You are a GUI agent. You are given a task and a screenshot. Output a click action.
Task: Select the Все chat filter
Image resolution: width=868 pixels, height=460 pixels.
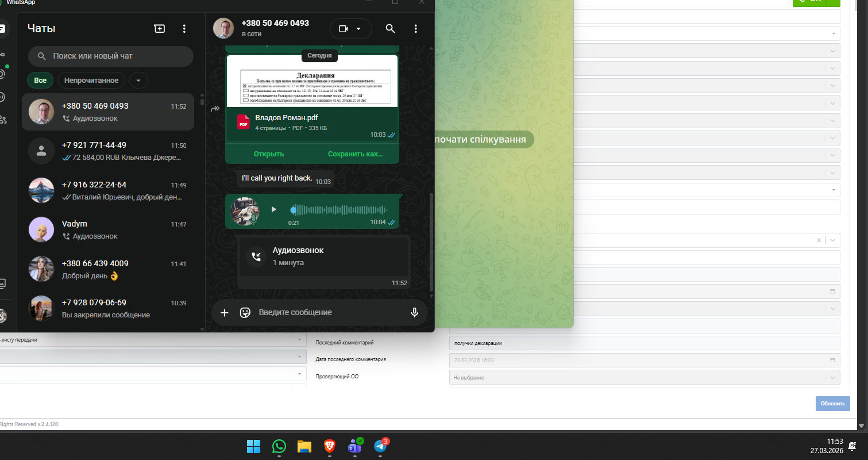click(x=40, y=80)
